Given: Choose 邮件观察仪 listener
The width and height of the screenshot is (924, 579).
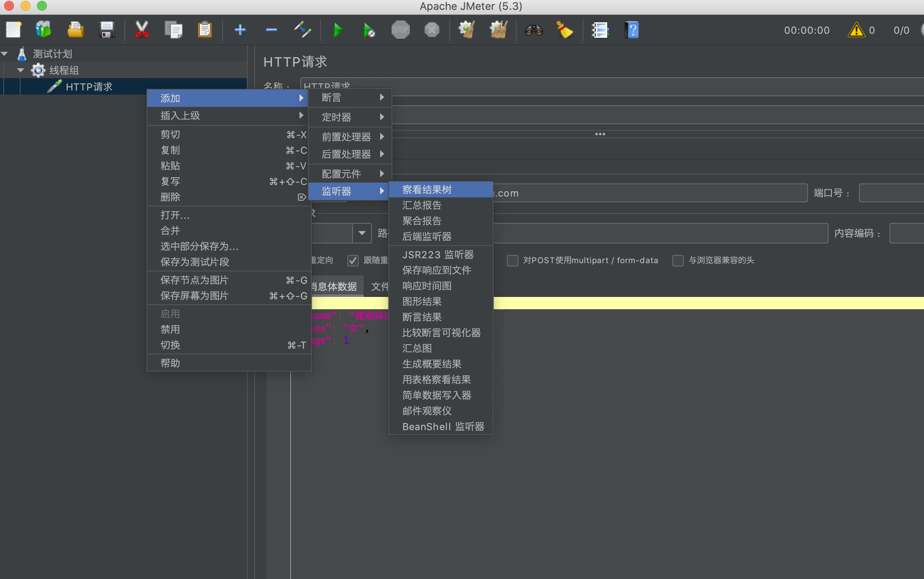Looking at the screenshot, I should (441, 411).
